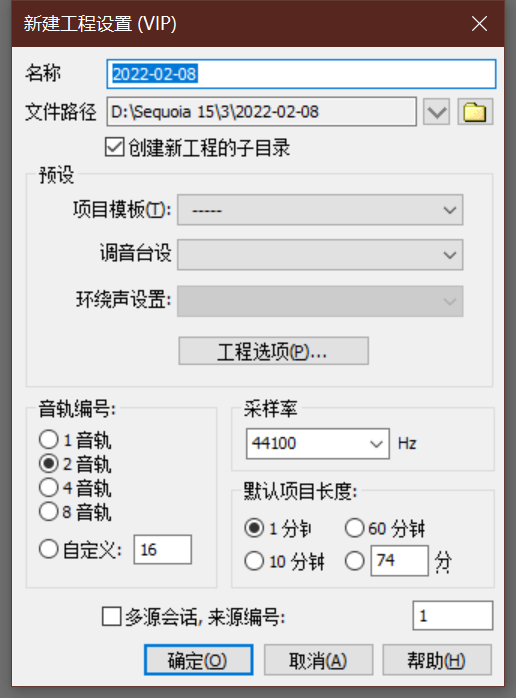Open the 项目模板 dropdown
516x698 pixels.
(x=320, y=210)
